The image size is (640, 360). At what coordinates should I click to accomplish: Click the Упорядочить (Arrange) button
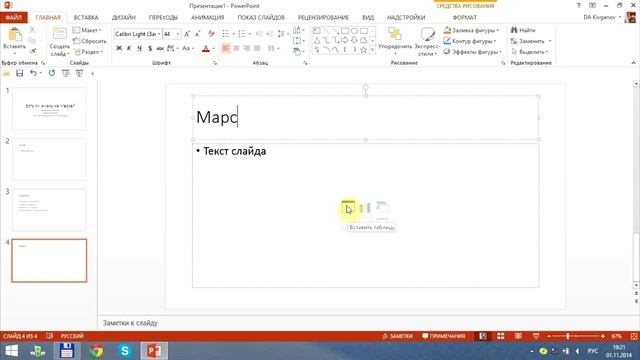coord(395,41)
